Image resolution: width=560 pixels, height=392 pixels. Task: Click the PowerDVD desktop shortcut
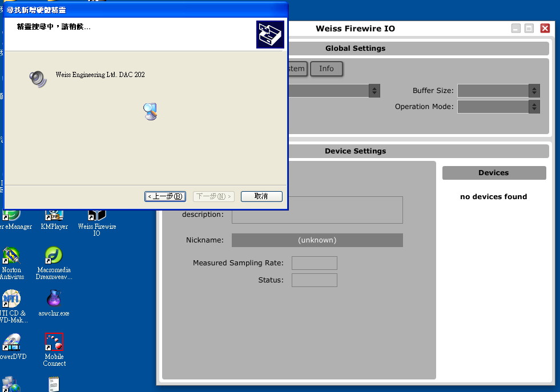(13, 346)
